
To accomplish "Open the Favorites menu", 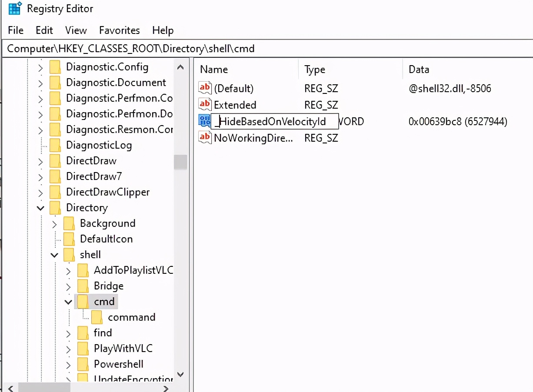I will click(119, 30).
